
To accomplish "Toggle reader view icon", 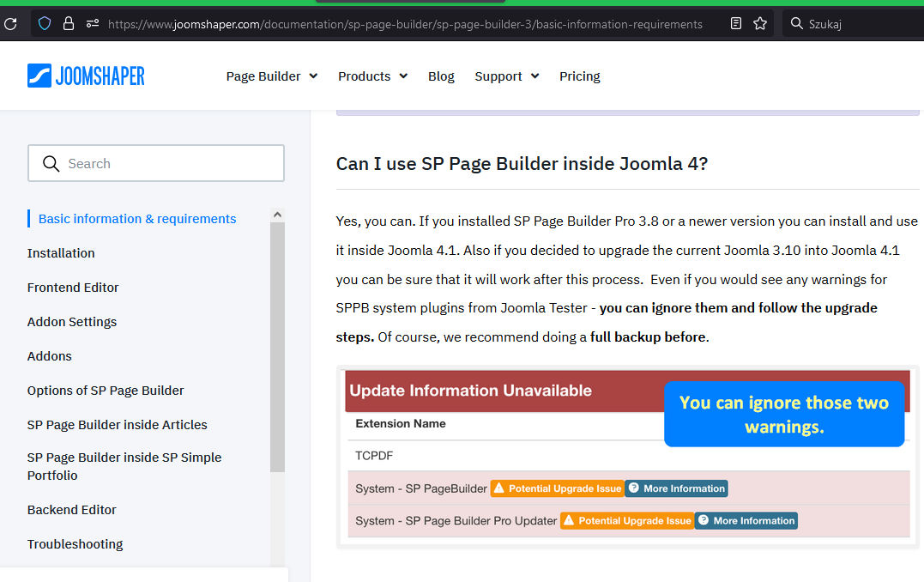I will [735, 24].
